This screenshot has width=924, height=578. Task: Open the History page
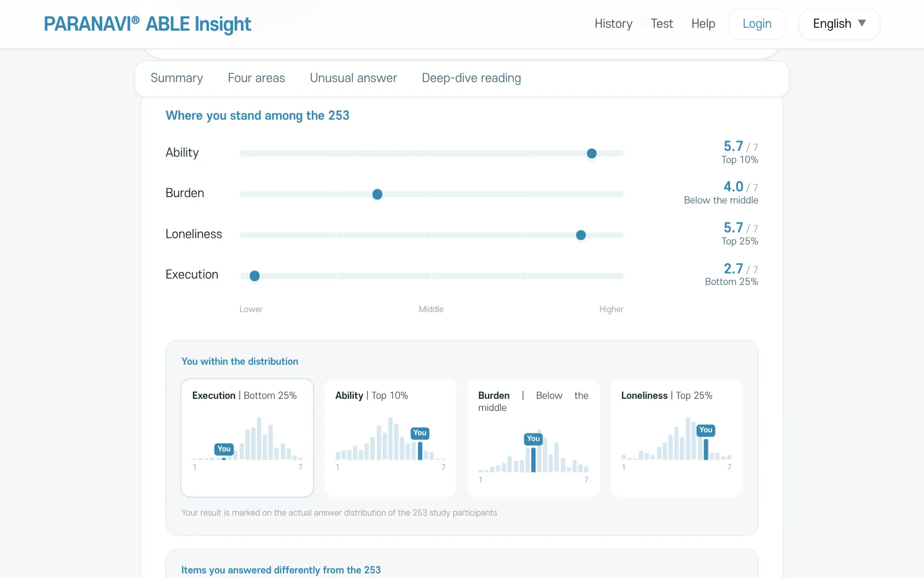coord(613,24)
